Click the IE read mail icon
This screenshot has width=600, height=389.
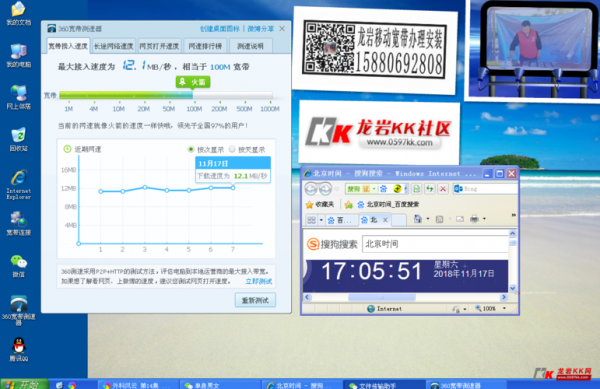pos(460,219)
